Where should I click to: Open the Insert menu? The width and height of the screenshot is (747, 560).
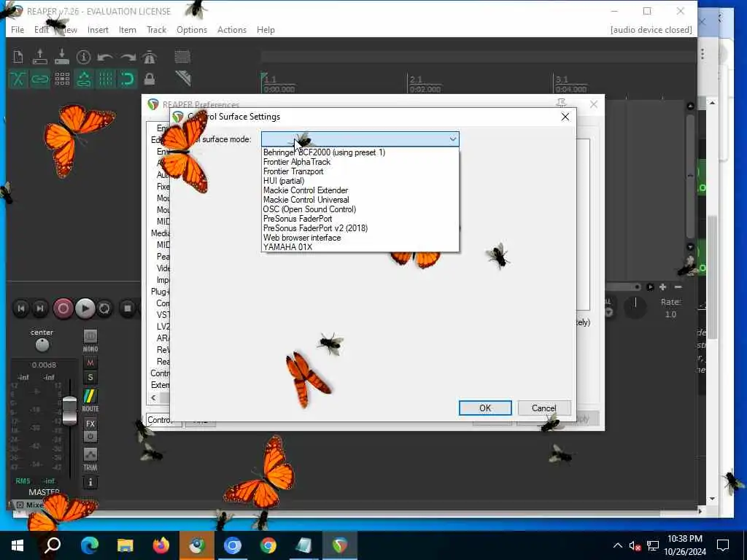(x=98, y=29)
